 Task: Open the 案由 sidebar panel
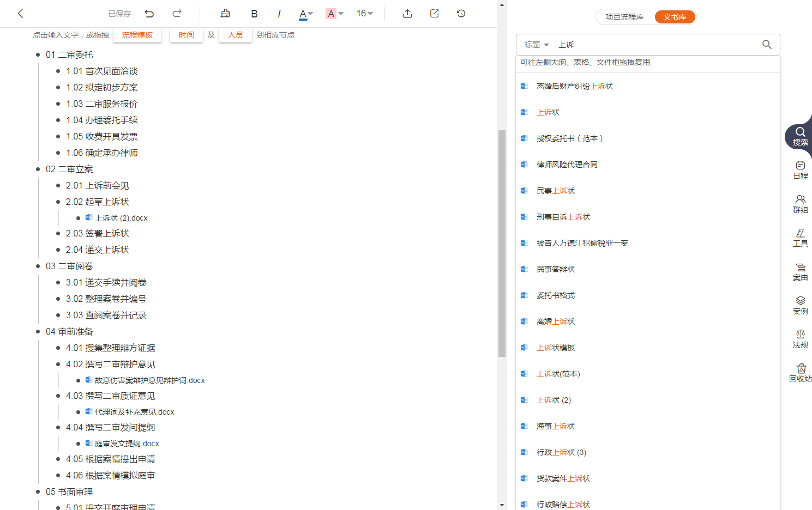click(801, 272)
